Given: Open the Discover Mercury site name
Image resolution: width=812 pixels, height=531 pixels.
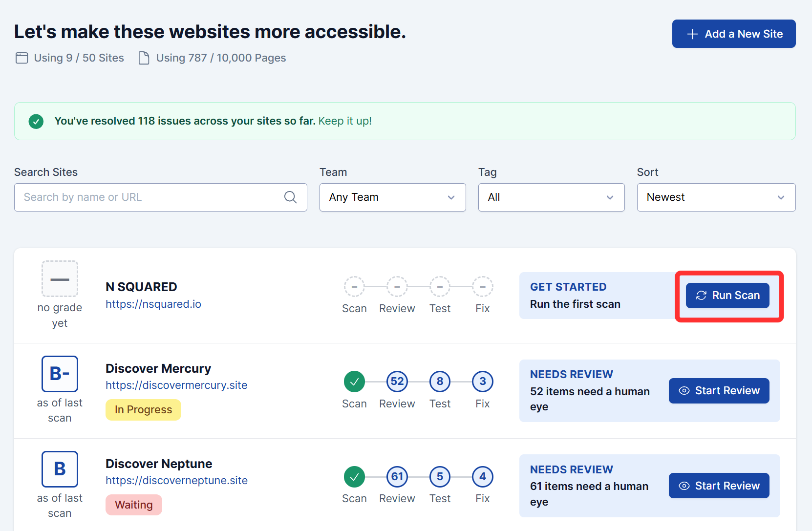Looking at the screenshot, I should pyautogui.click(x=158, y=368).
